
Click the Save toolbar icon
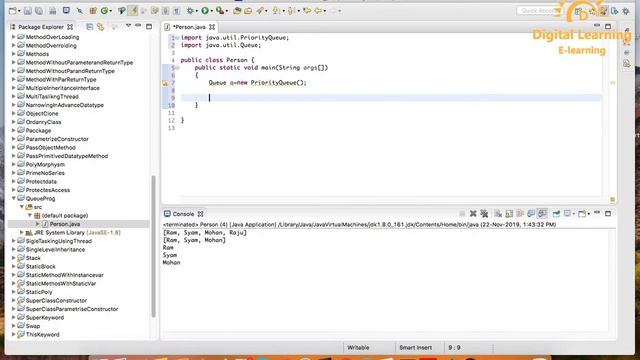click(27, 11)
